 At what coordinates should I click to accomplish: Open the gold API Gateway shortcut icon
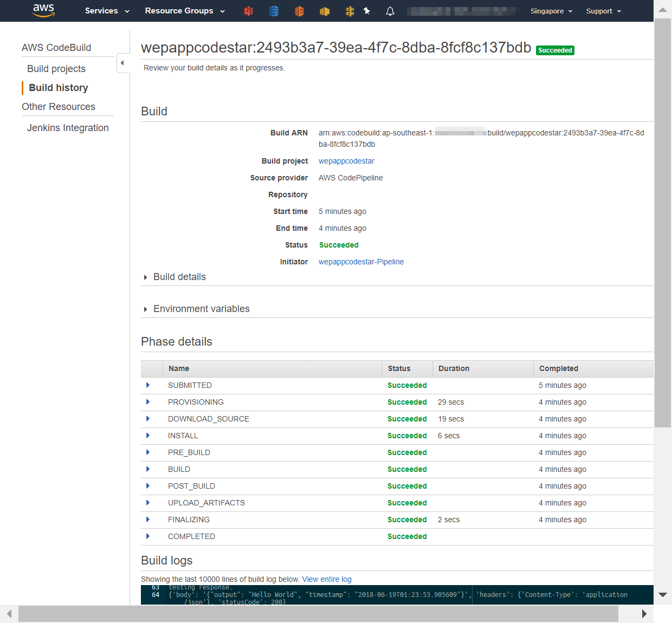click(350, 11)
